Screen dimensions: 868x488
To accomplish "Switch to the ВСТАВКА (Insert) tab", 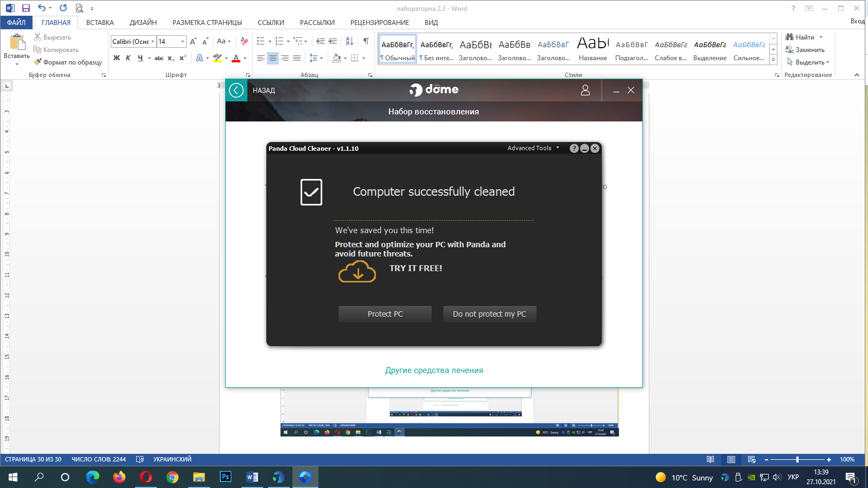I will click(x=100, y=22).
